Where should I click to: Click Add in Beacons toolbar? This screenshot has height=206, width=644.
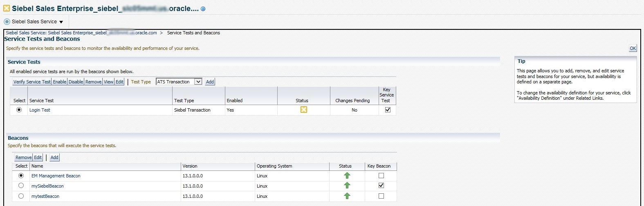coord(54,157)
